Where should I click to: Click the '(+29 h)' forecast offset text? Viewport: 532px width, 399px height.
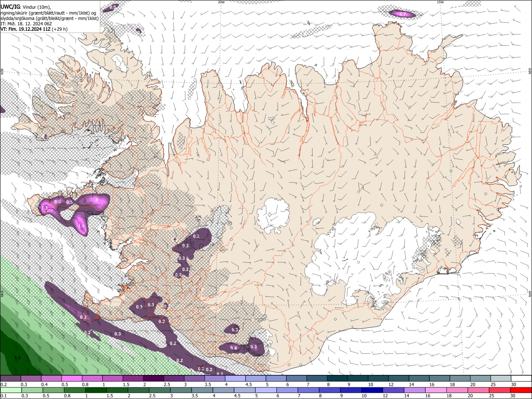click(60, 29)
